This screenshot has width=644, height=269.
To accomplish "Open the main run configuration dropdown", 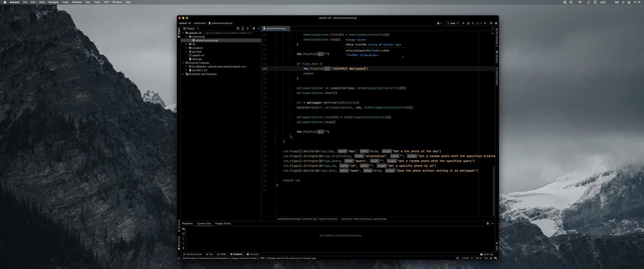I will pos(453,23).
